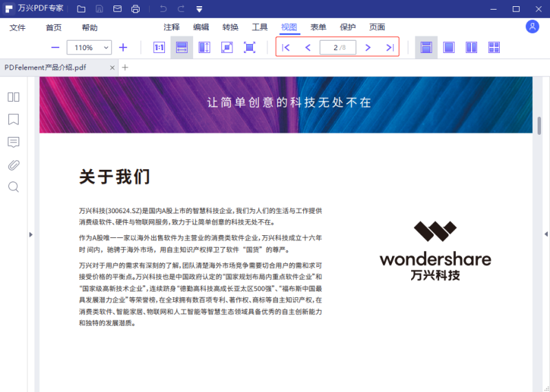Toggle fit-to-width view mode
This screenshot has height=392, width=550.
(181, 47)
